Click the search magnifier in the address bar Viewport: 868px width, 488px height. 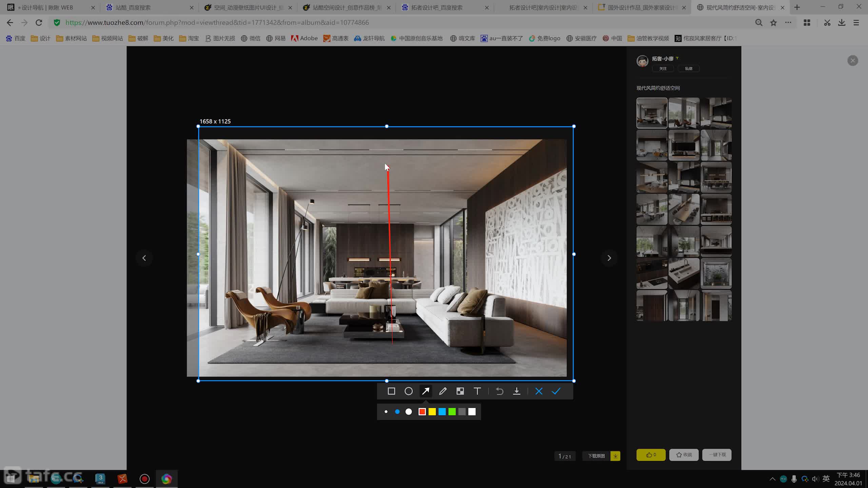(759, 23)
